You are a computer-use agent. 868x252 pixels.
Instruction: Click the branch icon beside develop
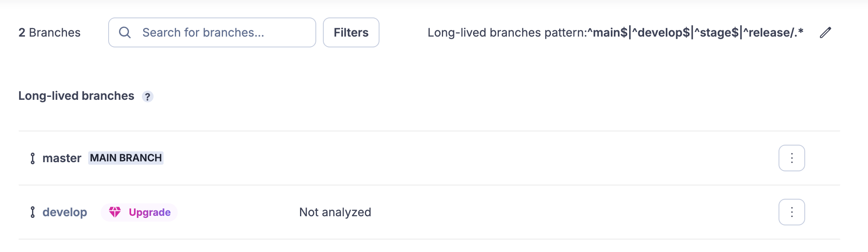coord(33,212)
